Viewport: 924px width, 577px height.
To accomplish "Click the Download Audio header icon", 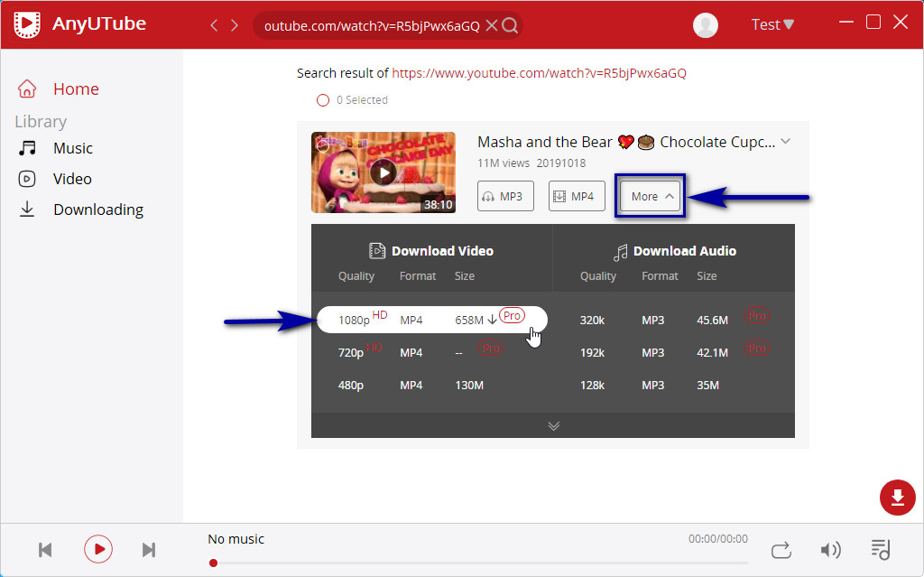I will [621, 252].
